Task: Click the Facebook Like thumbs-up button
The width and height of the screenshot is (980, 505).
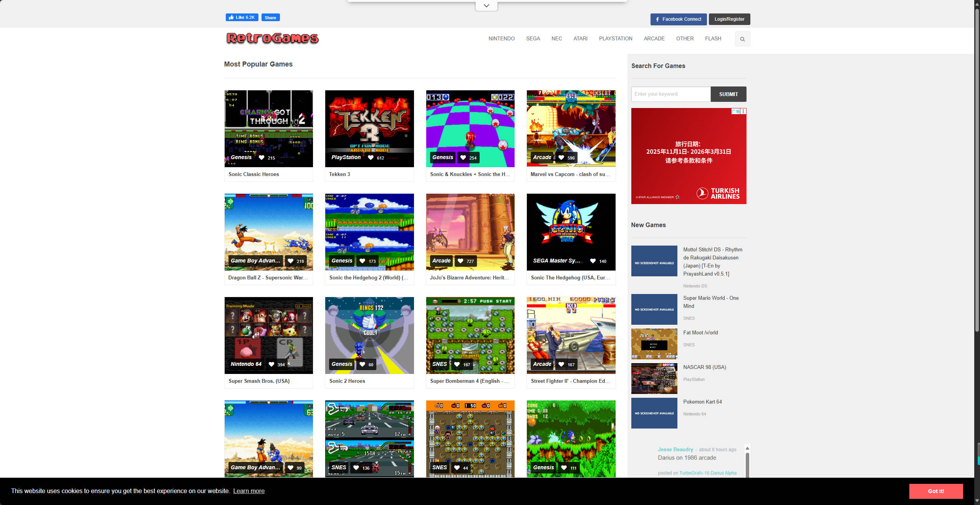Action: [242, 17]
